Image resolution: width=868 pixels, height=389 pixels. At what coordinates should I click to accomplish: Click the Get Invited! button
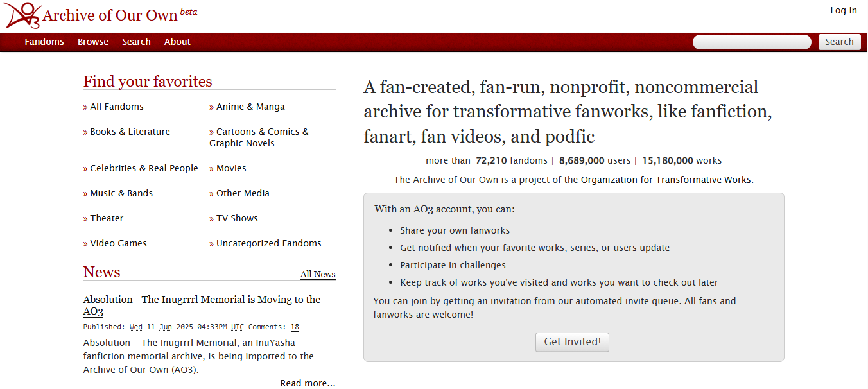[x=572, y=342]
